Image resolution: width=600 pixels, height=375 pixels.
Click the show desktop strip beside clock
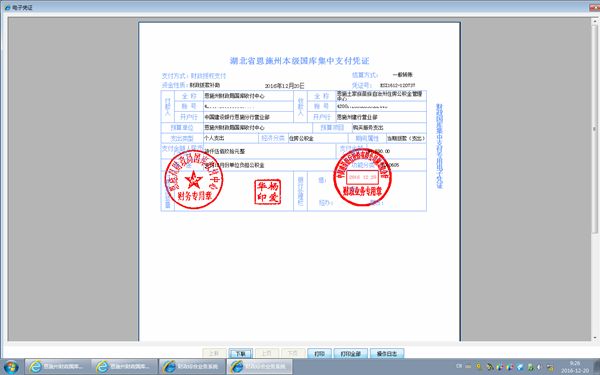(597, 367)
